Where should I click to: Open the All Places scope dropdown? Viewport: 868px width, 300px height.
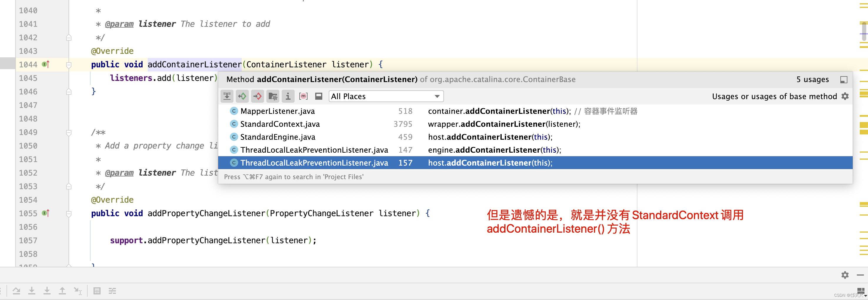[386, 96]
